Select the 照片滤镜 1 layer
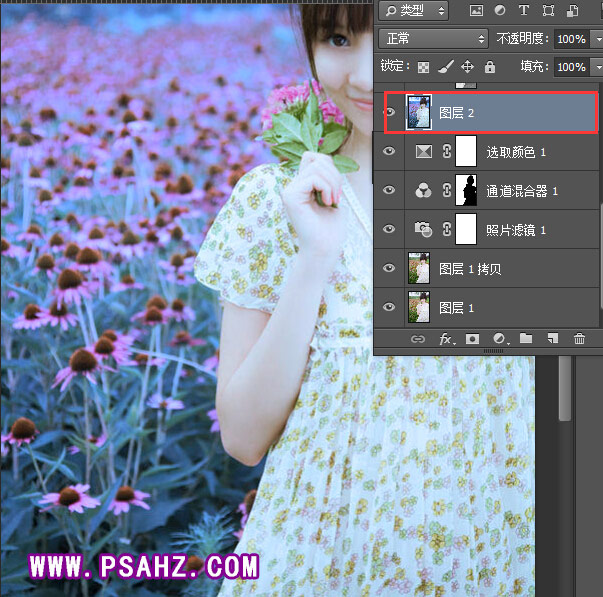Viewport: 603px width, 597px height. (x=515, y=230)
